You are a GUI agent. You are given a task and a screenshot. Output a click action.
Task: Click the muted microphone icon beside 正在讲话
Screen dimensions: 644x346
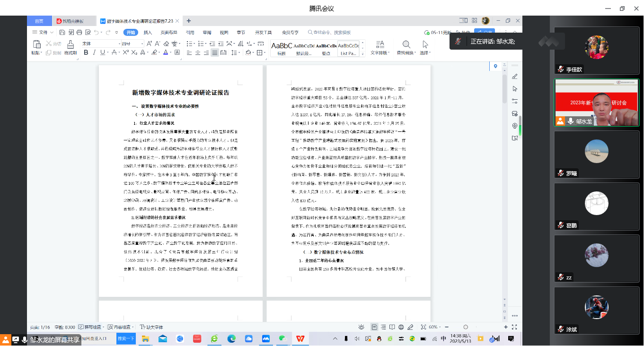[458, 42]
